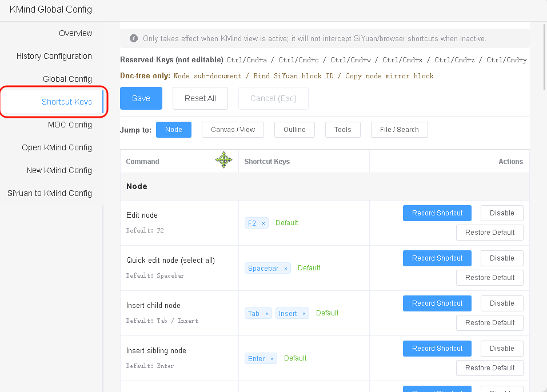Remove the Spacebar shortcut tag
Screen dimensions: 547x392
(286, 268)
